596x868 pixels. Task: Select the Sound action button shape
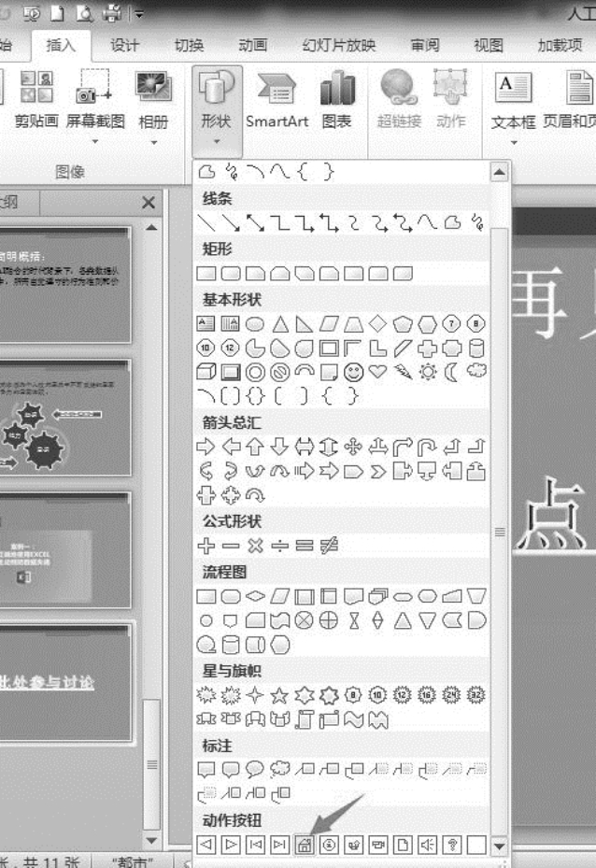click(427, 845)
